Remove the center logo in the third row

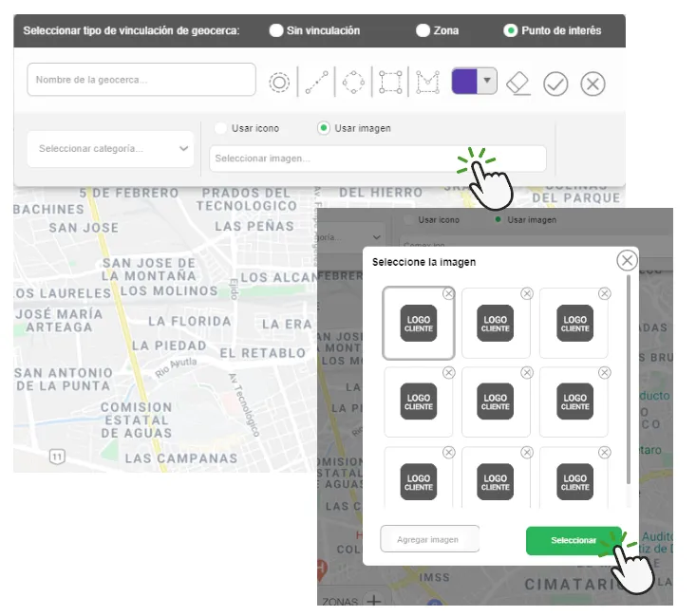tap(526, 452)
